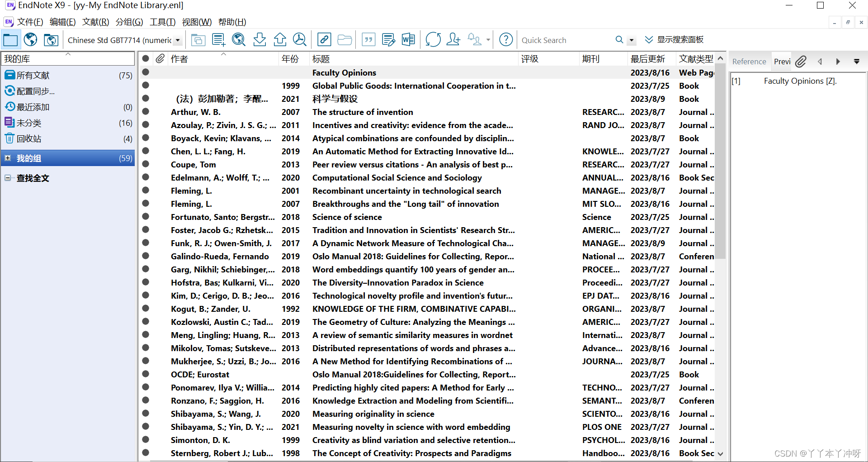Screen dimensions: 868x462
Task: Select Integrated Library & Online Search mode
Action: tap(51, 40)
